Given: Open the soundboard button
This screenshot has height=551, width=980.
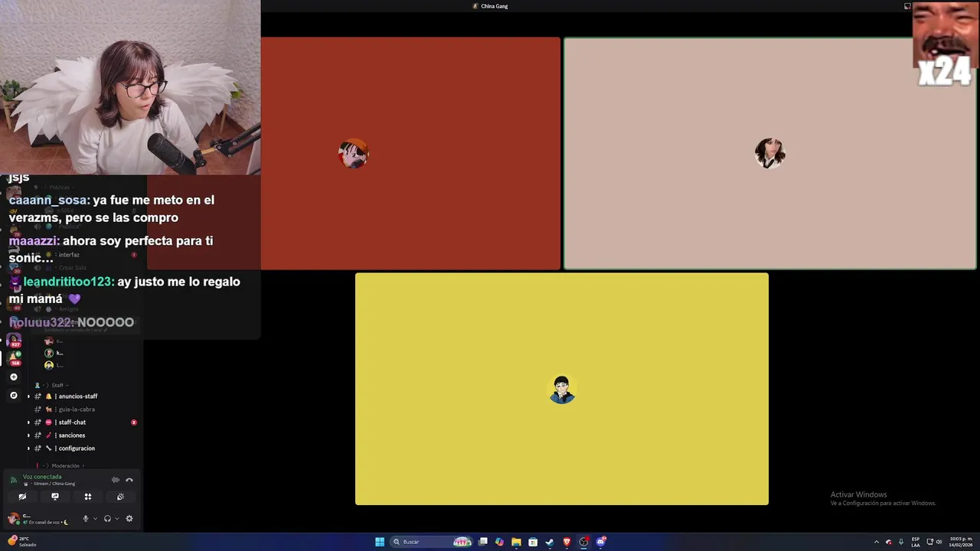Looking at the screenshot, I should (x=120, y=497).
